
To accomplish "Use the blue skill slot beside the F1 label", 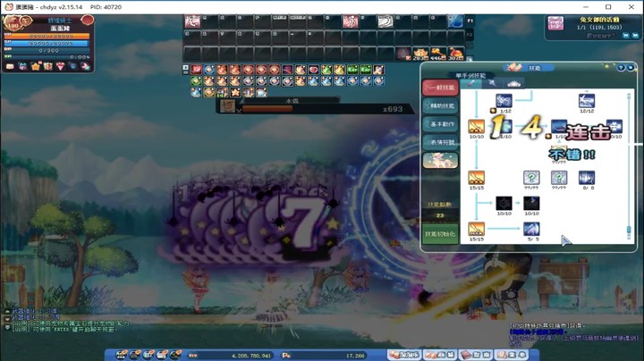I will pyautogui.click(x=455, y=21).
